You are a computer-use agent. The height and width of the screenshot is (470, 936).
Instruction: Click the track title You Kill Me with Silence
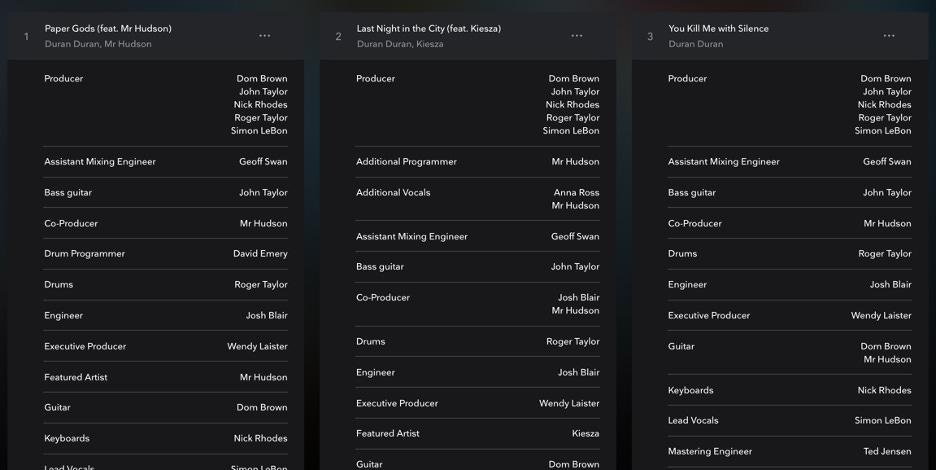718,28
